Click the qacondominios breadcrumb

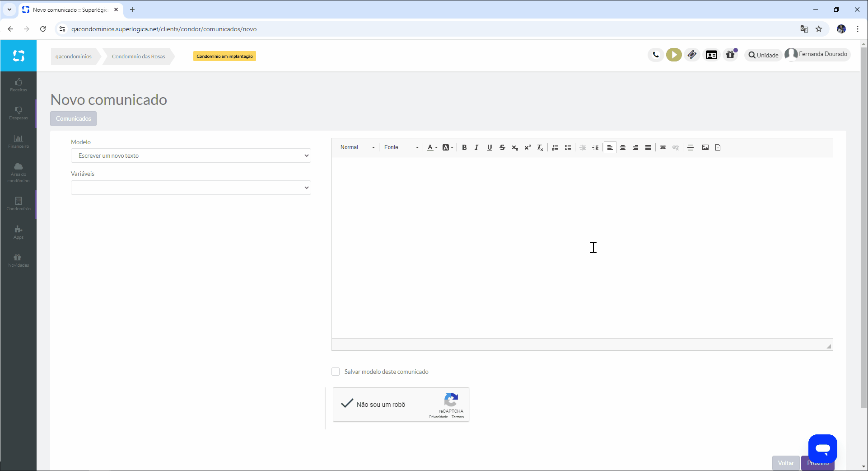click(74, 57)
